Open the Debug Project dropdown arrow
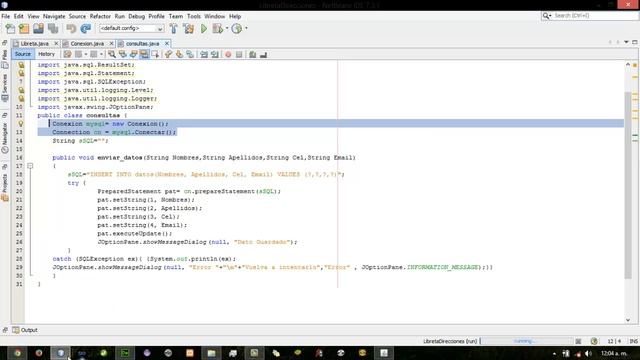 [227, 29]
